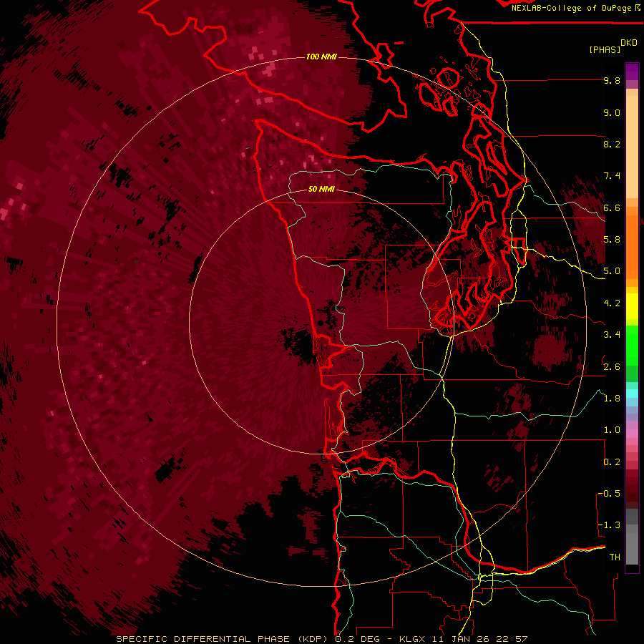Click the 0.2 scale value
This screenshot has height=644, width=644.
point(612,462)
